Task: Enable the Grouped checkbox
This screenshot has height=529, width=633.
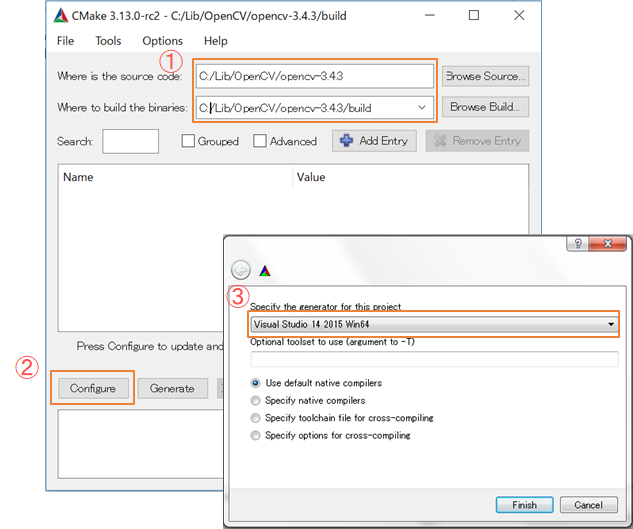Action: point(188,141)
